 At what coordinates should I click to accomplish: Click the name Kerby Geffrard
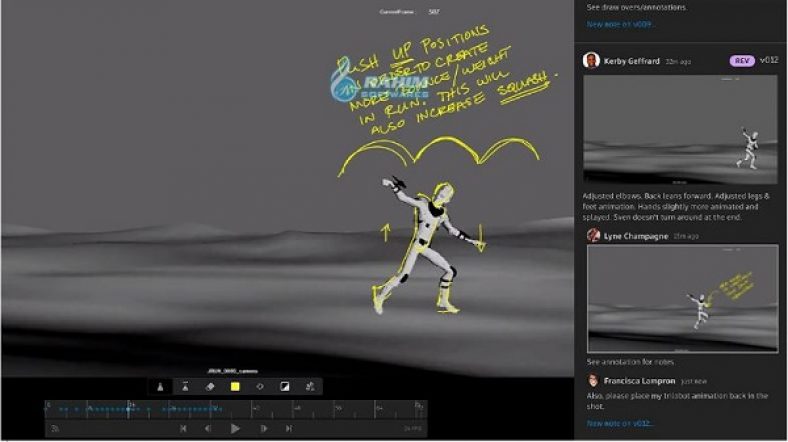(632, 61)
